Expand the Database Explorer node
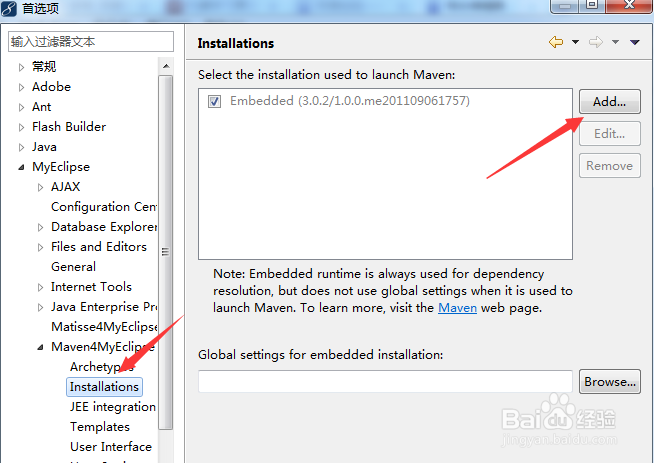654x463 pixels. (40, 227)
